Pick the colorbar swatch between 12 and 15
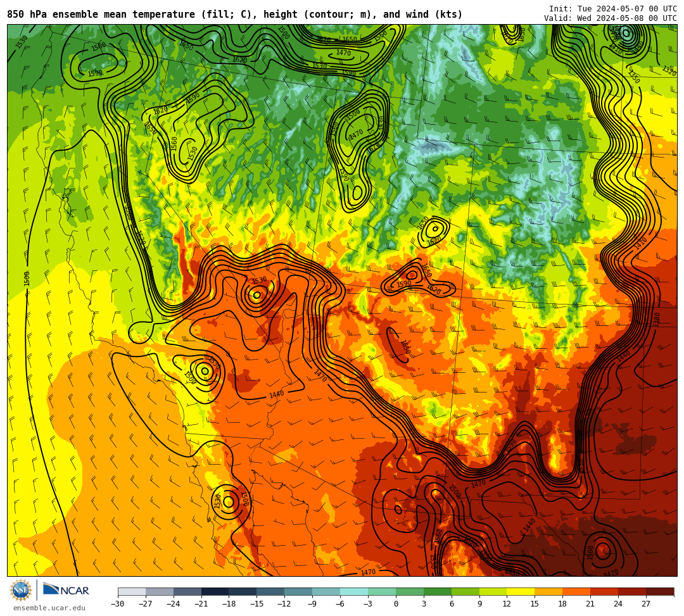The height and width of the screenshot is (616, 684). pyautogui.click(x=521, y=591)
